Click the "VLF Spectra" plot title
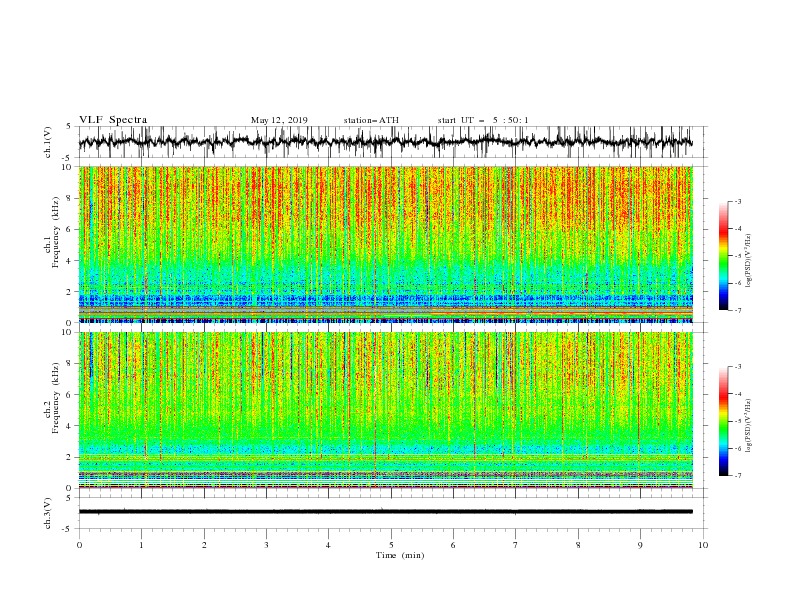The width and height of the screenshot is (792, 612). coord(113,120)
